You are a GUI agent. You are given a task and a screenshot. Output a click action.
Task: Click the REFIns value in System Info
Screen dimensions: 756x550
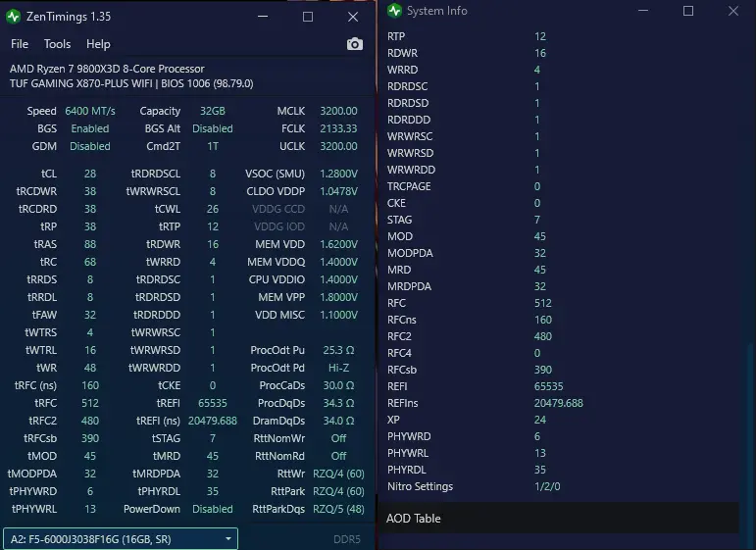(x=558, y=403)
